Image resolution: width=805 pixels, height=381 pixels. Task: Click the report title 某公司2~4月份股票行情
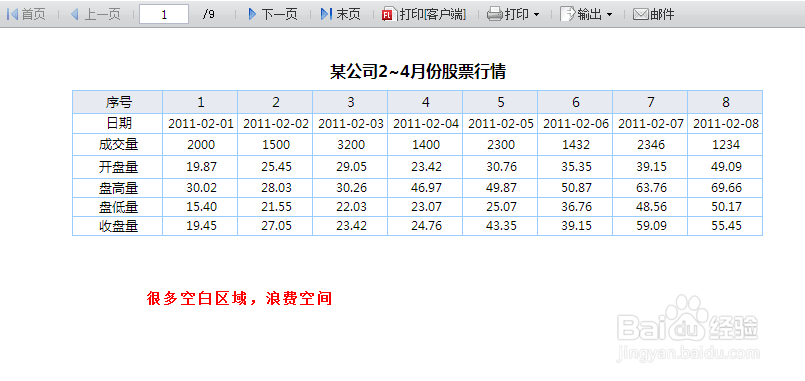coord(418,72)
